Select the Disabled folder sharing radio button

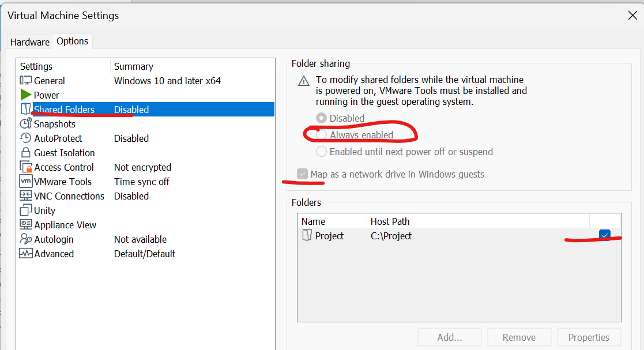pos(321,118)
